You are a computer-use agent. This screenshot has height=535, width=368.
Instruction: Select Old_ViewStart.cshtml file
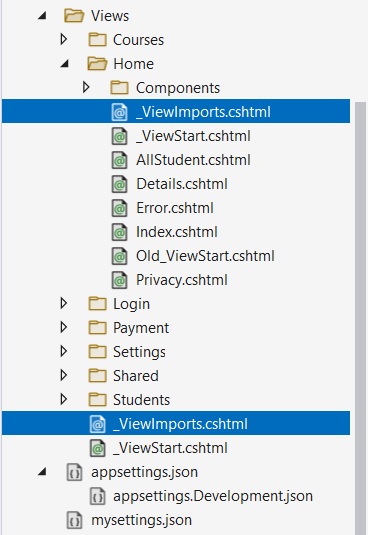(205, 256)
